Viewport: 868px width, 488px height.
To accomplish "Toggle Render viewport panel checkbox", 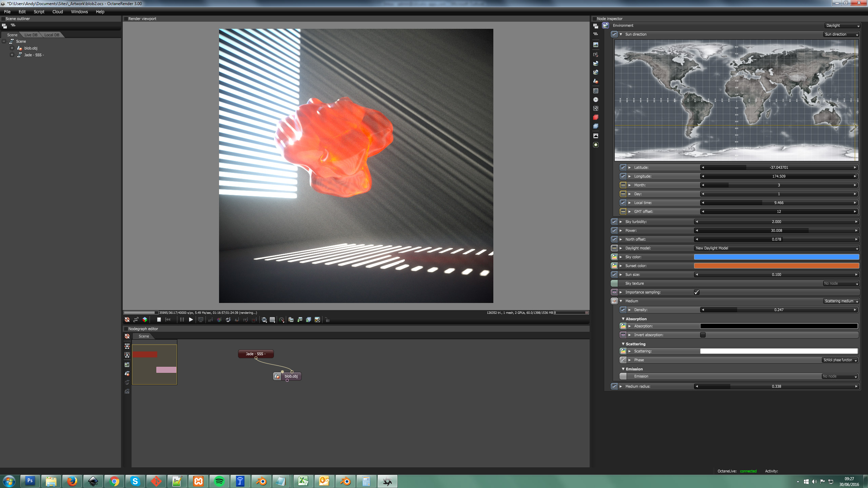I will pos(126,19).
